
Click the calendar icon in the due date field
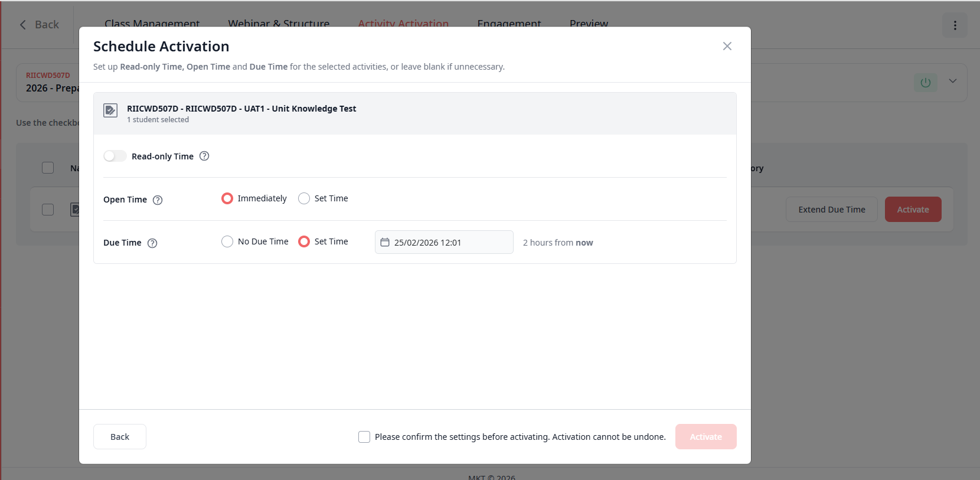(385, 242)
